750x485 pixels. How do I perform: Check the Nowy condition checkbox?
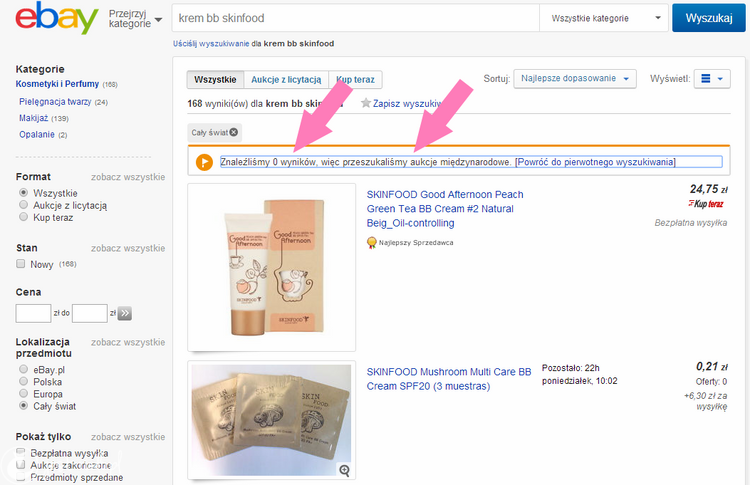[21, 264]
